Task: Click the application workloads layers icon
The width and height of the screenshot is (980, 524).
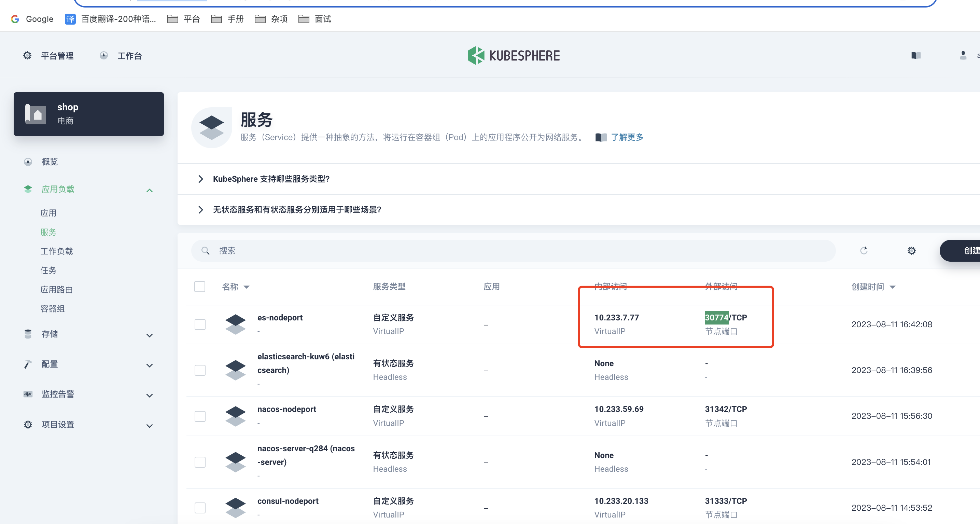Action: coord(28,189)
